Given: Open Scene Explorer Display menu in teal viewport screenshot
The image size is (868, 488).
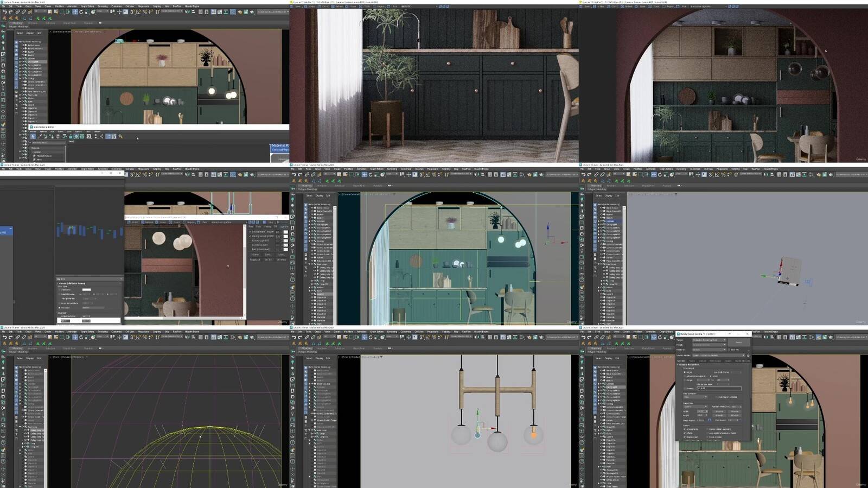Looking at the screenshot, I should [x=319, y=195].
